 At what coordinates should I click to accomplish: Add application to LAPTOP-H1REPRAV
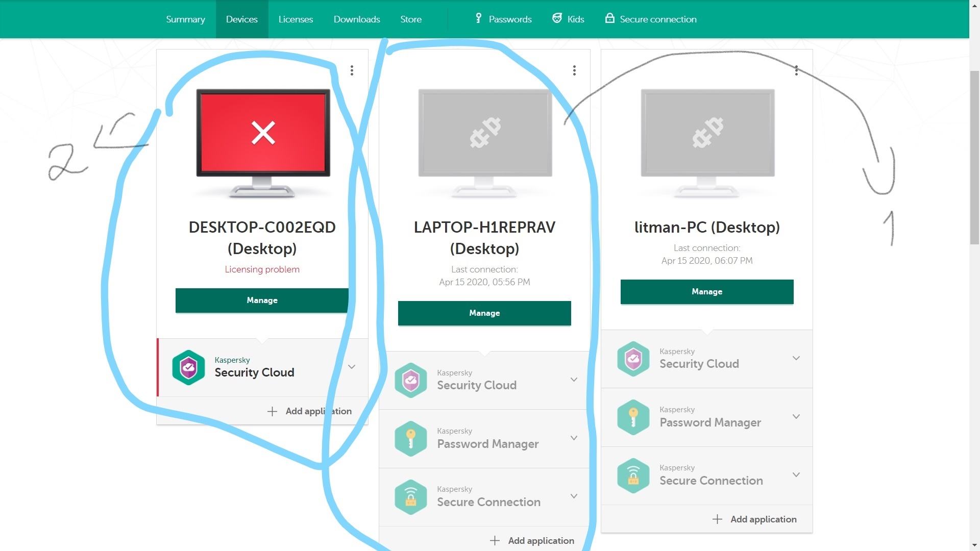[x=532, y=541]
